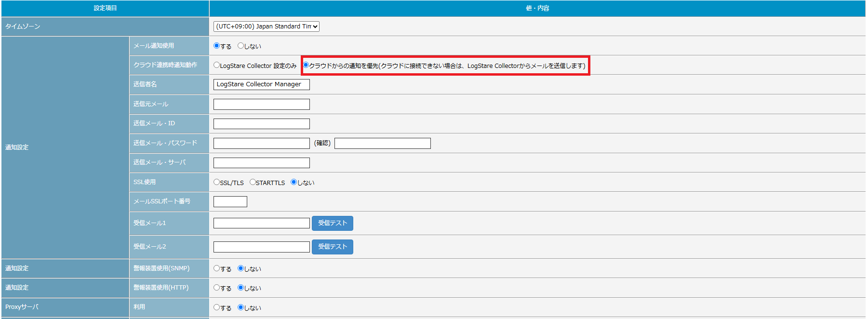
Task: Focus the 受信メール2 input field
Action: (x=262, y=247)
